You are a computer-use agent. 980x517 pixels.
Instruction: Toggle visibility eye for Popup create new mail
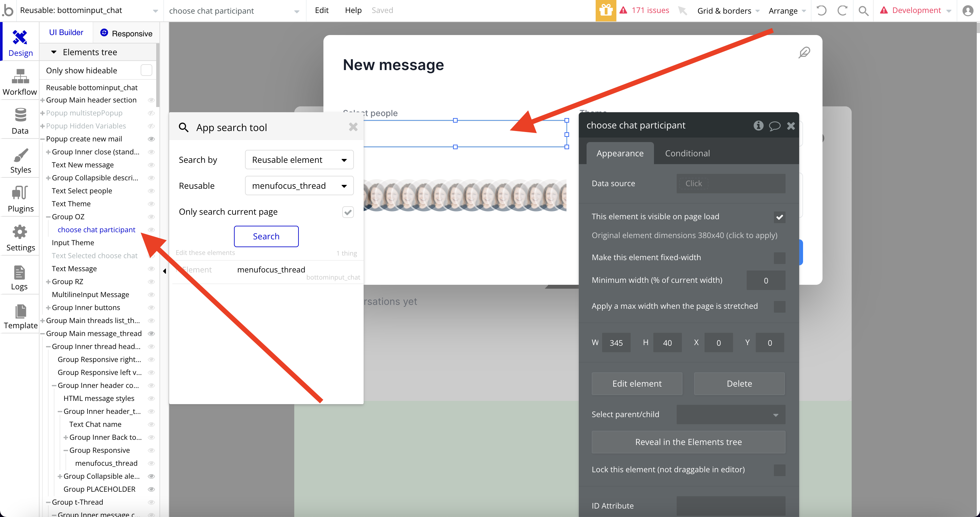click(151, 139)
